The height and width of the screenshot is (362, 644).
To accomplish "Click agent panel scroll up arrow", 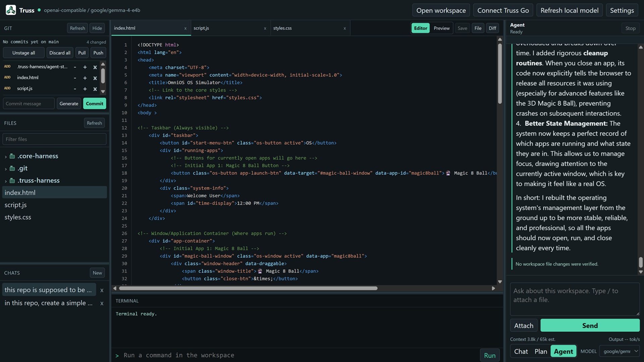I will click(641, 47).
